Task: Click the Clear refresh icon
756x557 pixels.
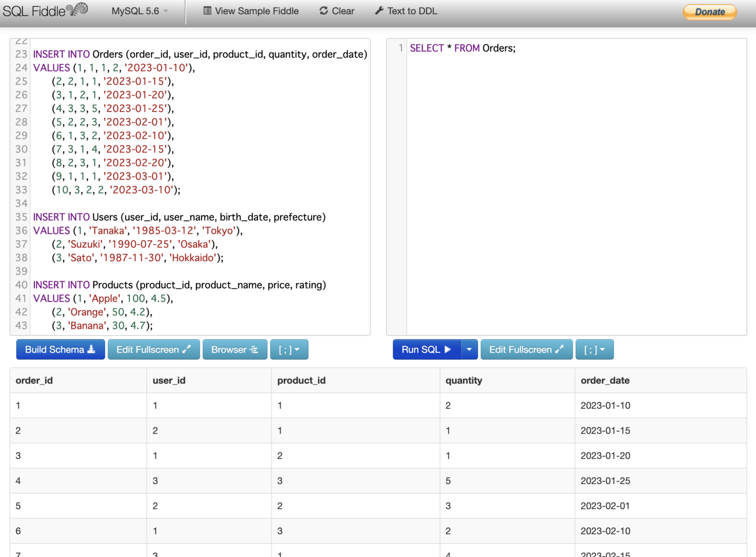Action: point(323,11)
